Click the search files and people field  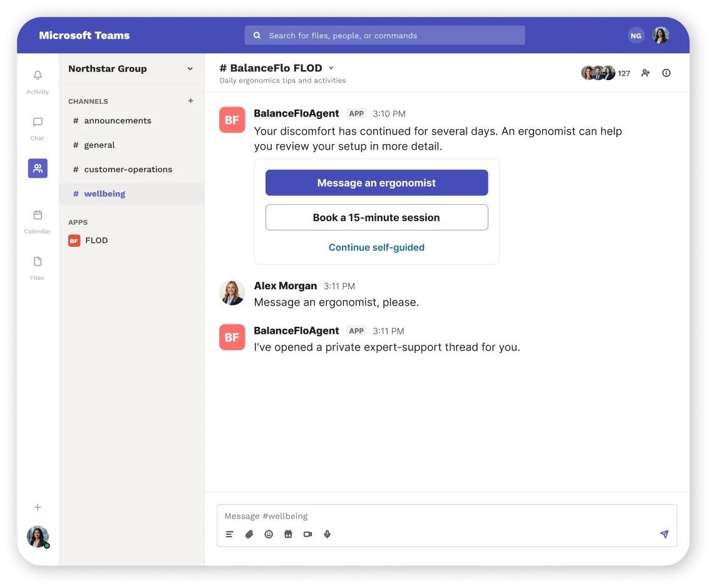[384, 36]
